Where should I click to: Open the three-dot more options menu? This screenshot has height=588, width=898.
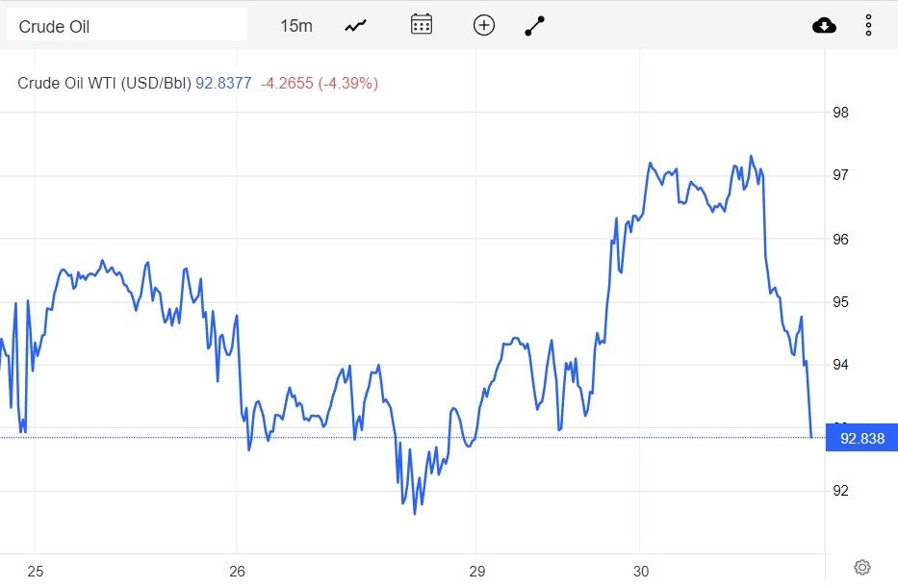868,26
